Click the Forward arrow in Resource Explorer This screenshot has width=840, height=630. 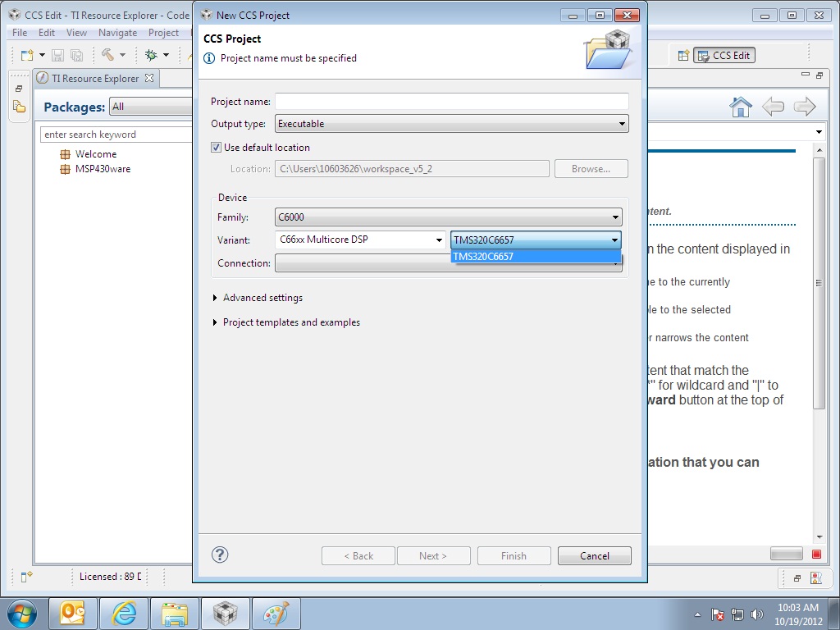point(805,107)
